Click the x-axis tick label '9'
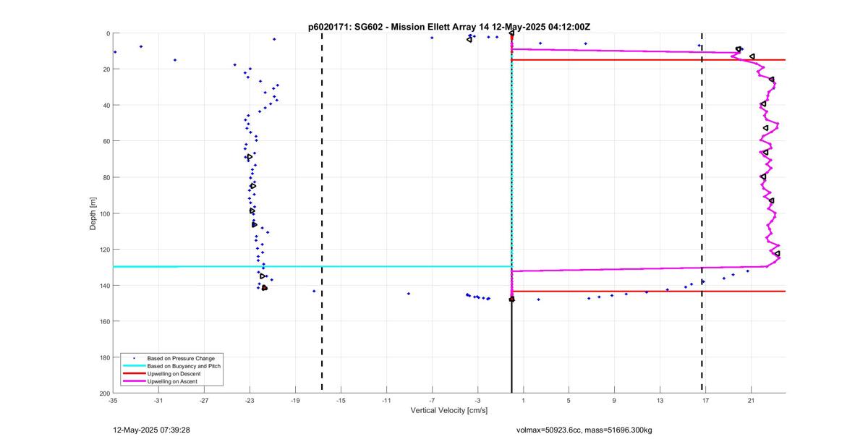868x442 pixels. [614, 400]
